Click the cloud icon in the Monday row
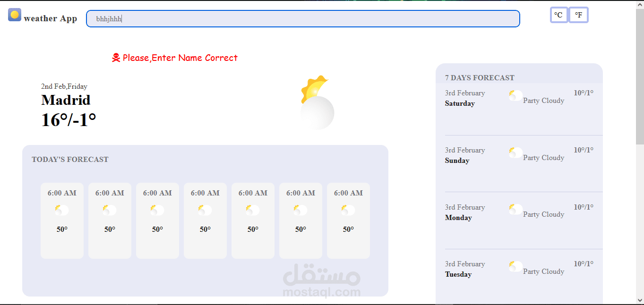This screenshot has height=305, width=644. click(x=515, y=209)
